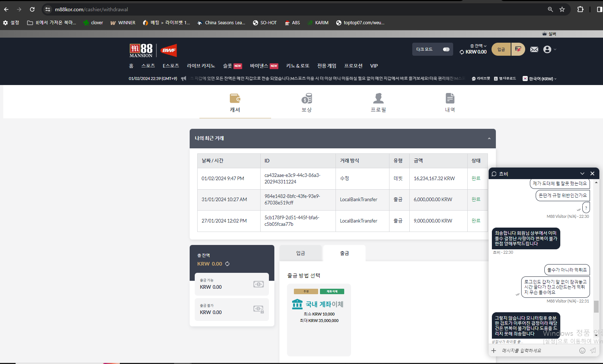603x364 pixels.
Task: Open the 라이브 카지노 menu item
Action: pos(201,66)
